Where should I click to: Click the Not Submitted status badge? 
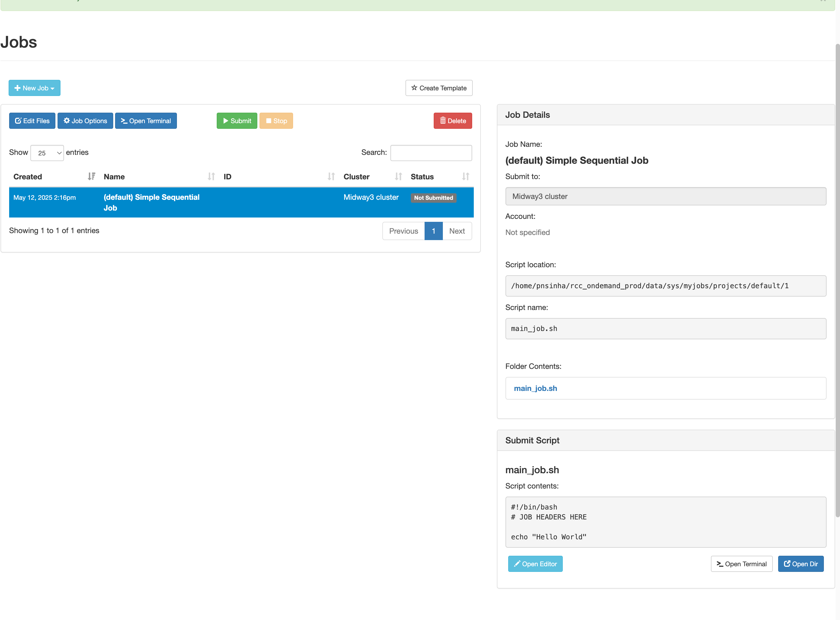pyautogui.click(x=433, y=198)
